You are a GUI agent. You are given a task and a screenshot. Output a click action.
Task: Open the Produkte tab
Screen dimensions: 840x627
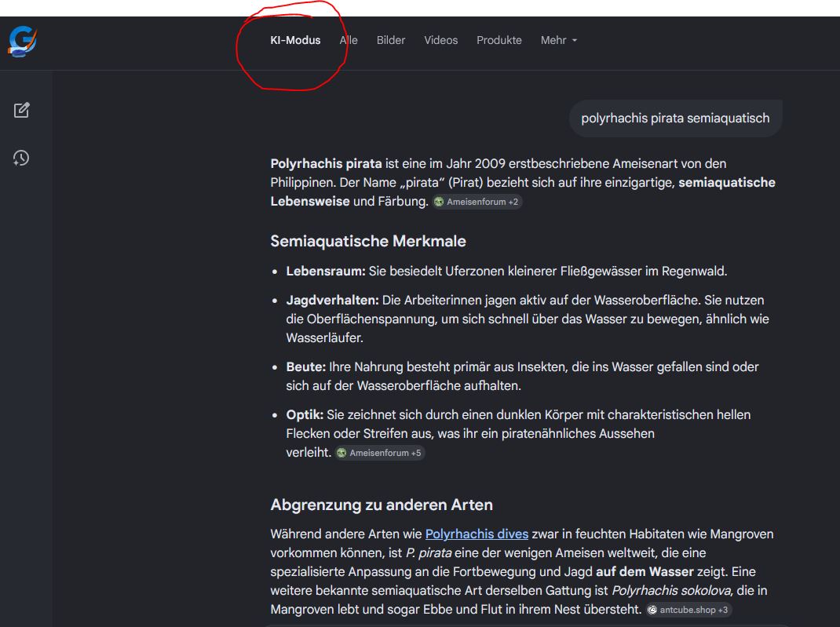click(x=499, y=40)
